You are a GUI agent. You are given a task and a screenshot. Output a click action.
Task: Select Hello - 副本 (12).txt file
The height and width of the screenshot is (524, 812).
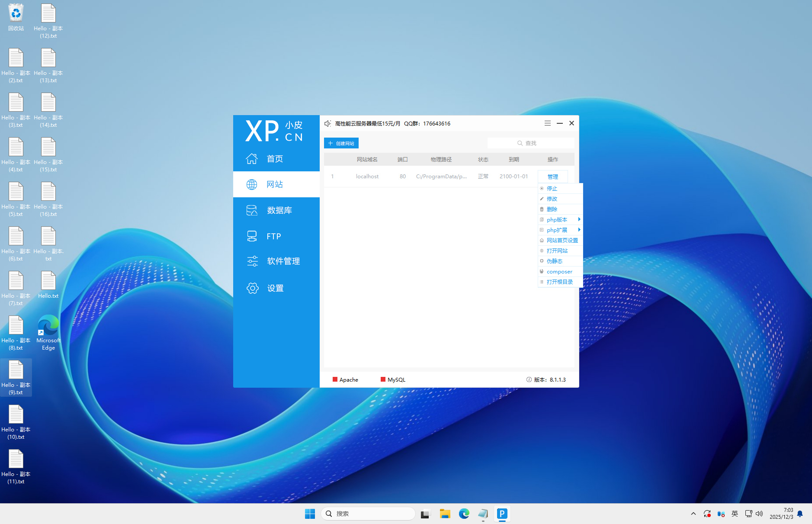(48, 21)
